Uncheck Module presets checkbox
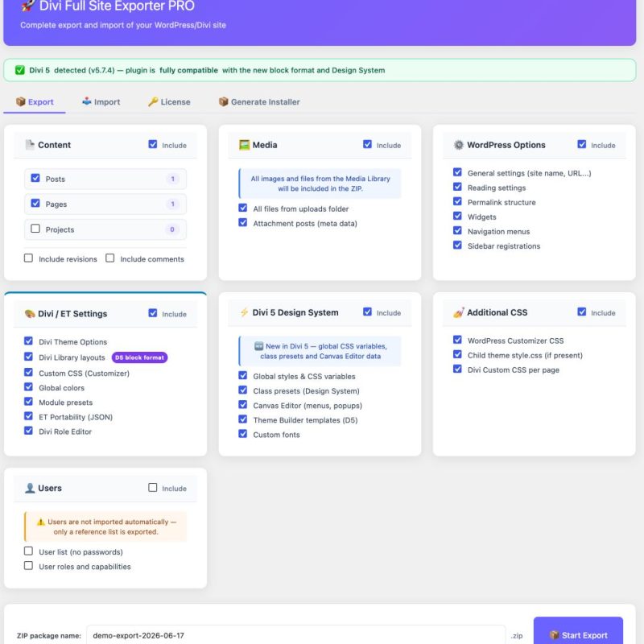The height and width of the screenshot is (644, 644). (x=28, y=401)
